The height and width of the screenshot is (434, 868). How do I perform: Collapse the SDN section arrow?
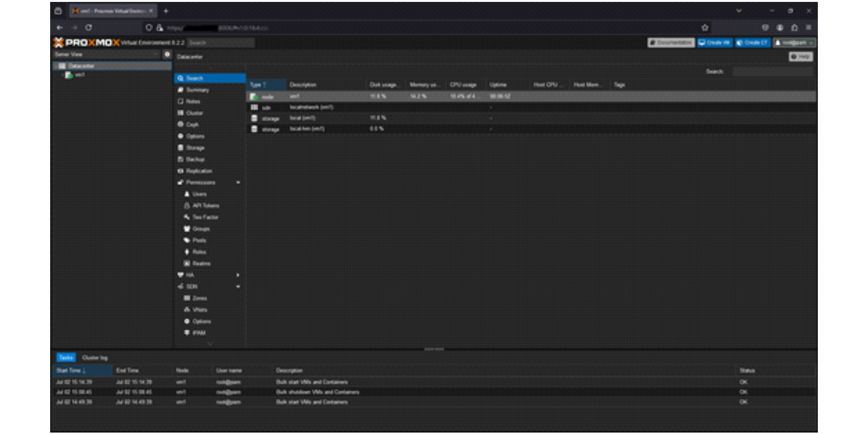(x=238, y=287)
